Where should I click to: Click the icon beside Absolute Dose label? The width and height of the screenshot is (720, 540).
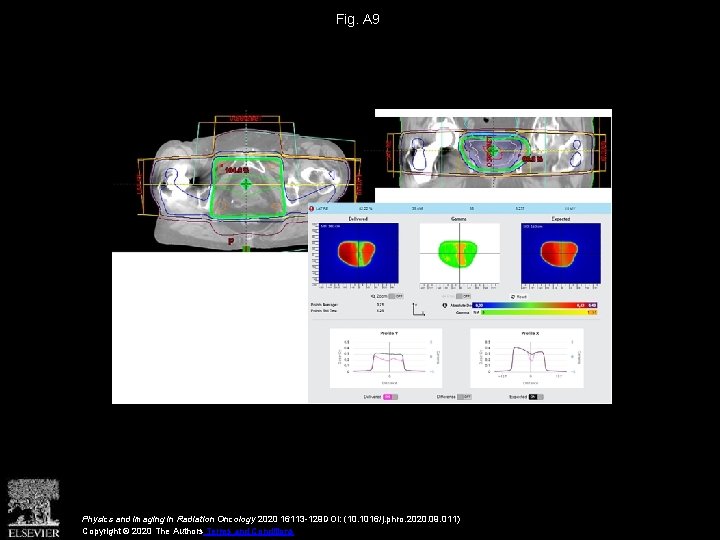tap(444, 305)
